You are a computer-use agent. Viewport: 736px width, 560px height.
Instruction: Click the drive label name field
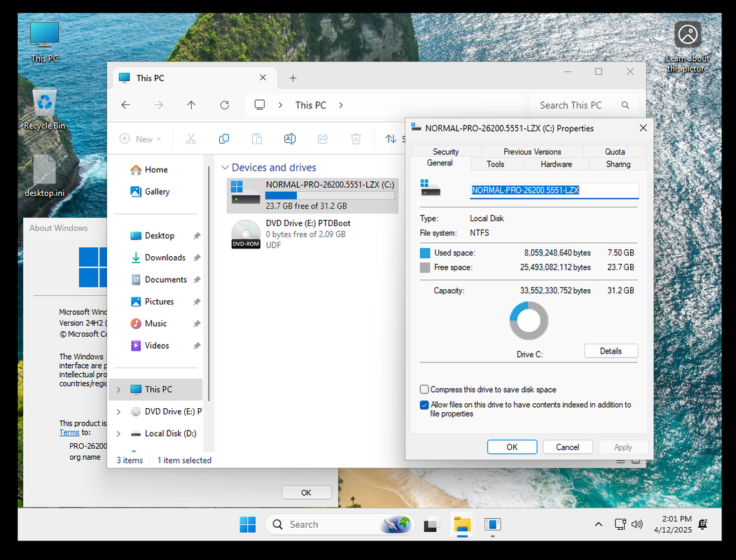coord(555,190)
